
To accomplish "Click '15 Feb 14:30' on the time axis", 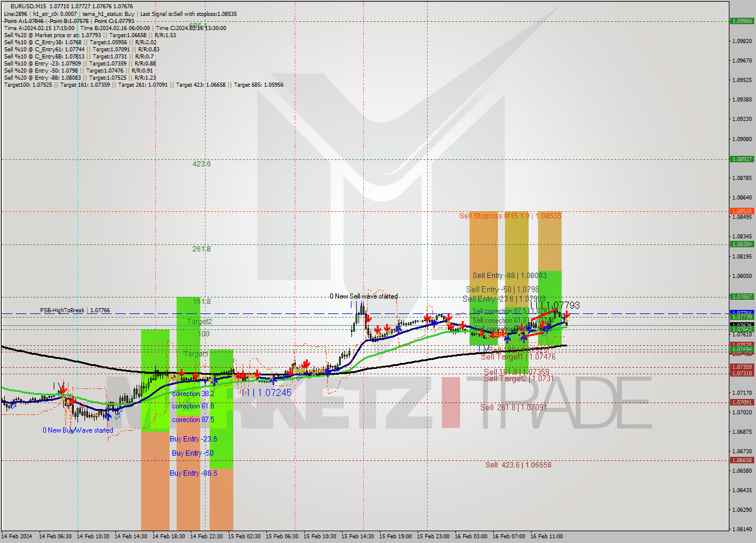I will [x=357, y=537].
